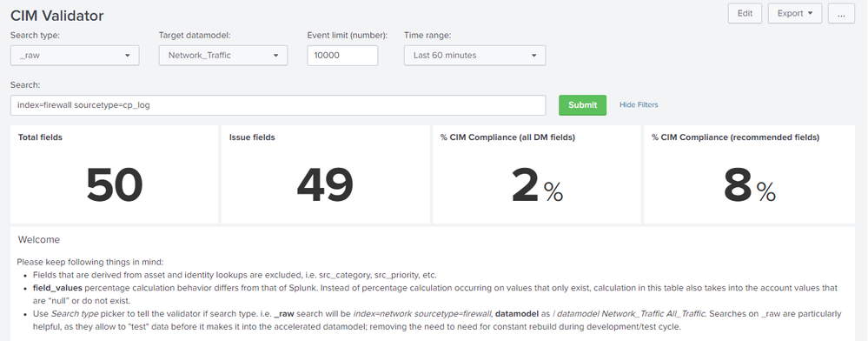Screen dimensions: 868x341
Task: Click the "Total fields" panel title
Action: (x=41, y=137)
